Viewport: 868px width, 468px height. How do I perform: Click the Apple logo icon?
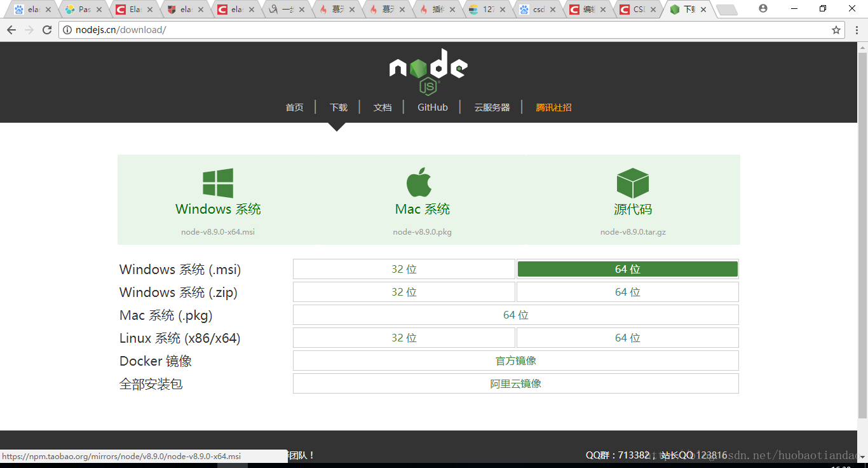[x=419, y=182]
